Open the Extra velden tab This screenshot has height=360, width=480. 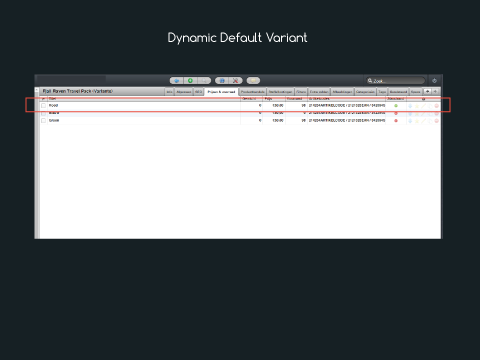pos(319,92)
